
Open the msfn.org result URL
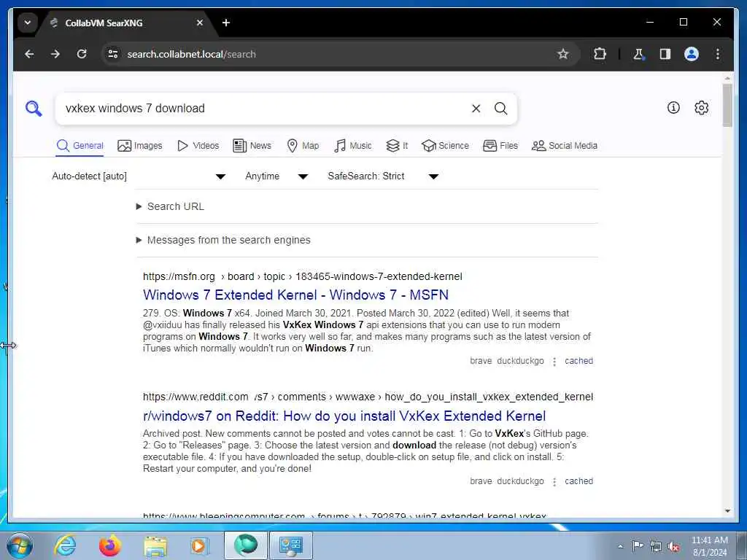point(303,276)
